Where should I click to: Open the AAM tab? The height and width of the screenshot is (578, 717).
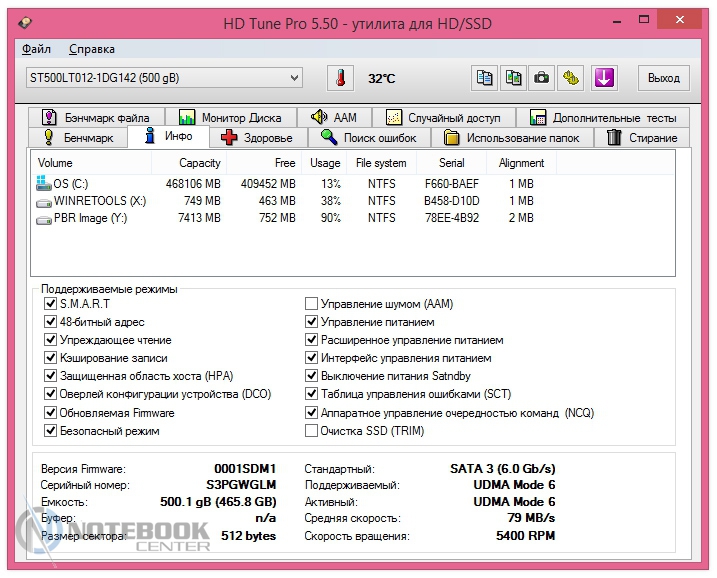pyautogui.click(x=334, y=118)
